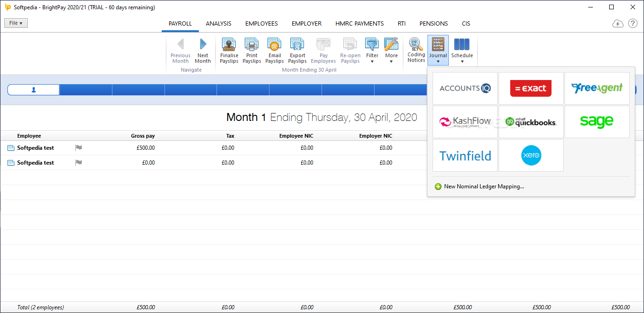Open the Schedule dropdown
The width and height of the screenshot is (644, 313).
[462, 51]
